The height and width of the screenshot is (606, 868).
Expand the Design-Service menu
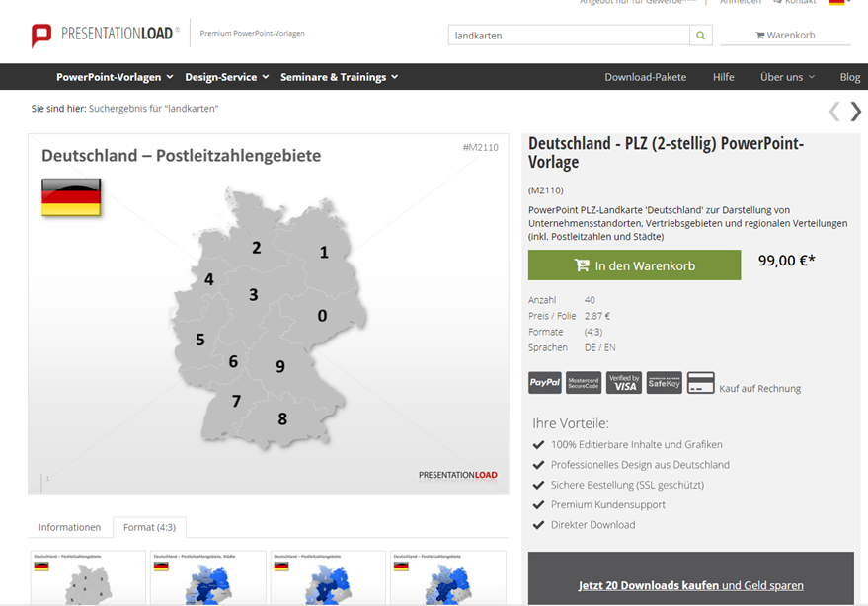[x=222, y=76]
